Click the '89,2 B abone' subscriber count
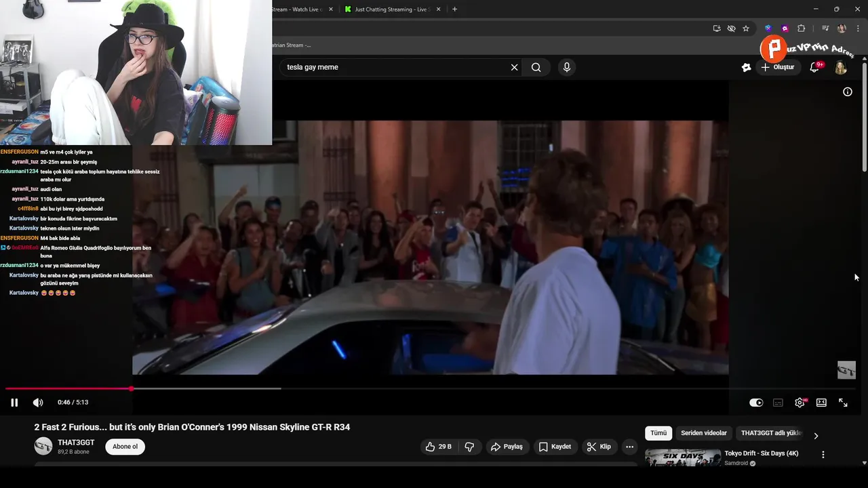 [73, 452]
